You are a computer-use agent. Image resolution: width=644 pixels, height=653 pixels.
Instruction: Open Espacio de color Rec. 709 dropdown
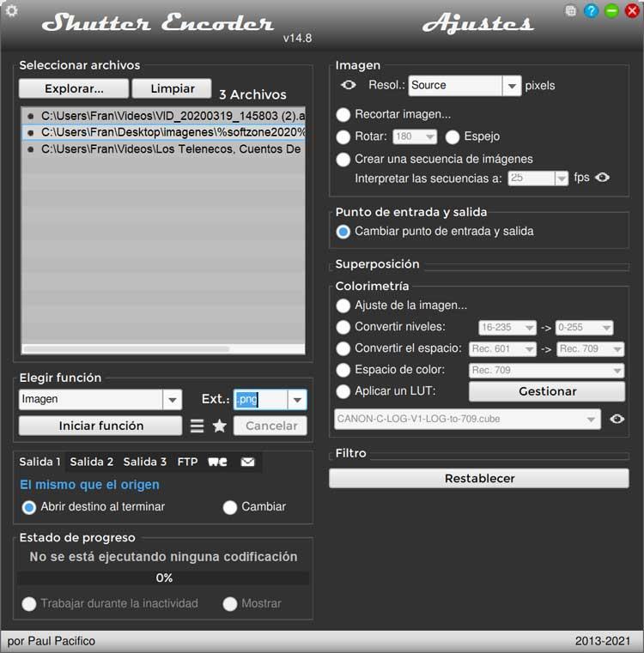click(x=546, y=370)
